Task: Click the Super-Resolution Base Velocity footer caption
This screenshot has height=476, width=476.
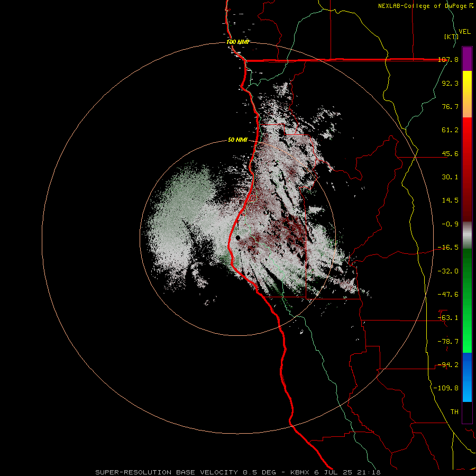Action: 237,472
